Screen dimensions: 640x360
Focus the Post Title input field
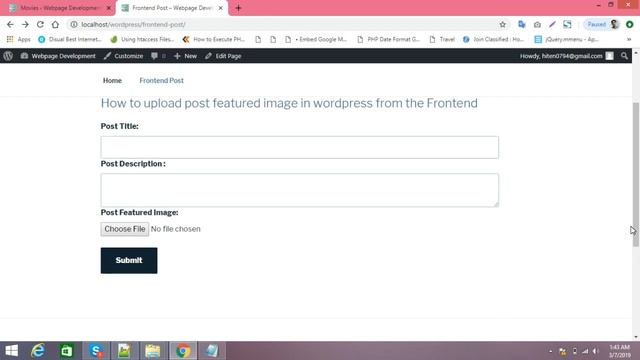tap(300, 147)
